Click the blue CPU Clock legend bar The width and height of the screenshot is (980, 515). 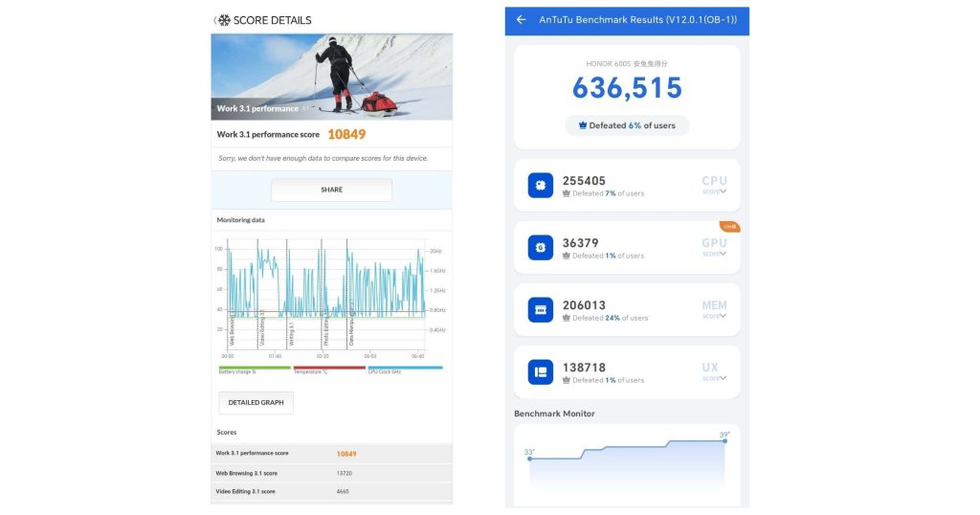(x=405, y=369)
